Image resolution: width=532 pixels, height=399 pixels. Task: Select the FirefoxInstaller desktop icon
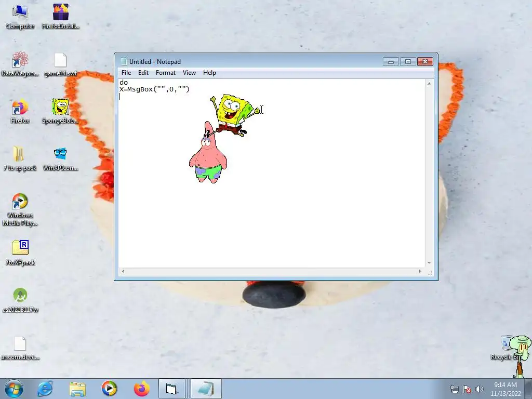point(61,17)
